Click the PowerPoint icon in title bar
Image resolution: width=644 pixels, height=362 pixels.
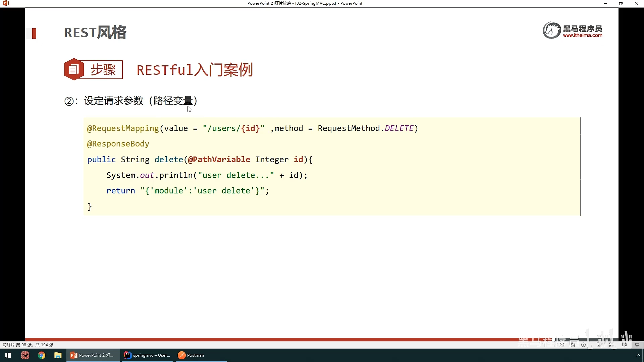pyautogui.click(x=6, y=3)
